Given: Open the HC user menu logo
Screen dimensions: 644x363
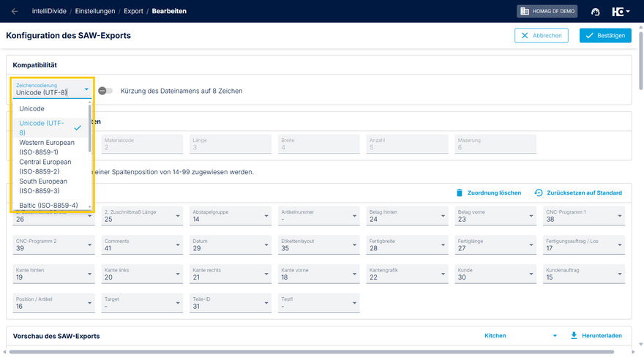Looking at the screenshot, I should (x=621, y=12).
